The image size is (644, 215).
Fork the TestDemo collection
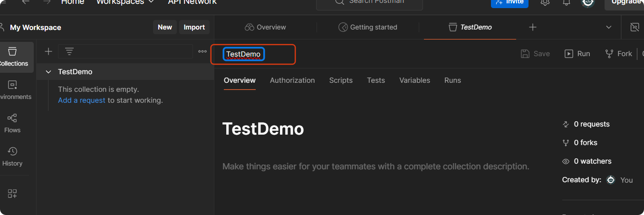pos(618,54)
